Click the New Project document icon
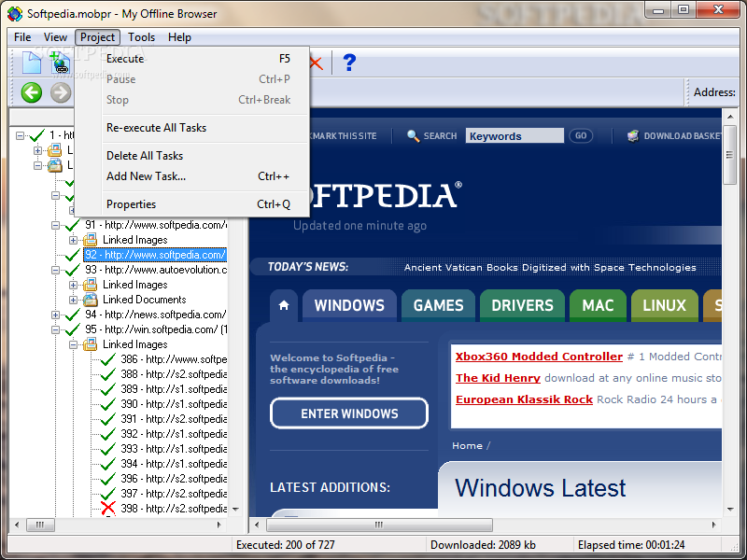 pos(32,63)
